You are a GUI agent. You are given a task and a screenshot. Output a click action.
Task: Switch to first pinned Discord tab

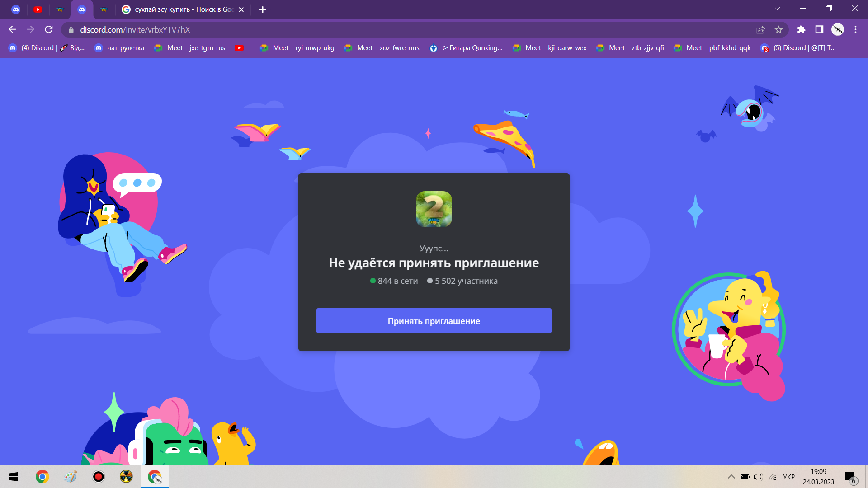point(16,9)
